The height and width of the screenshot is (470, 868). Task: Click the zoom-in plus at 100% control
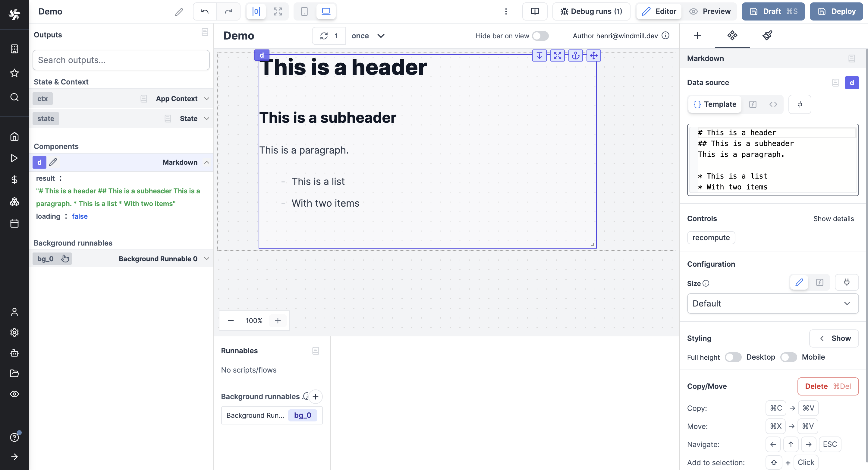pyautogui.click(x=278, y=320)
